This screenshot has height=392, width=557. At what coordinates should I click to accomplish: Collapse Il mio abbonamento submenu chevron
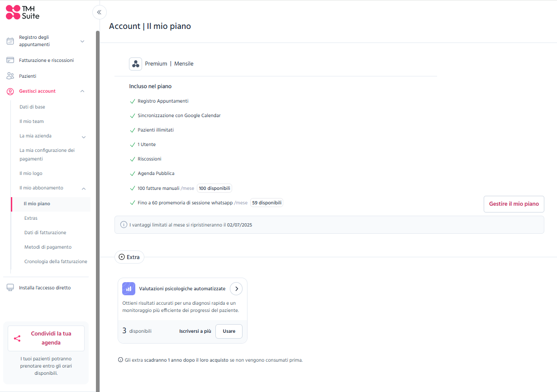(84, 189)
